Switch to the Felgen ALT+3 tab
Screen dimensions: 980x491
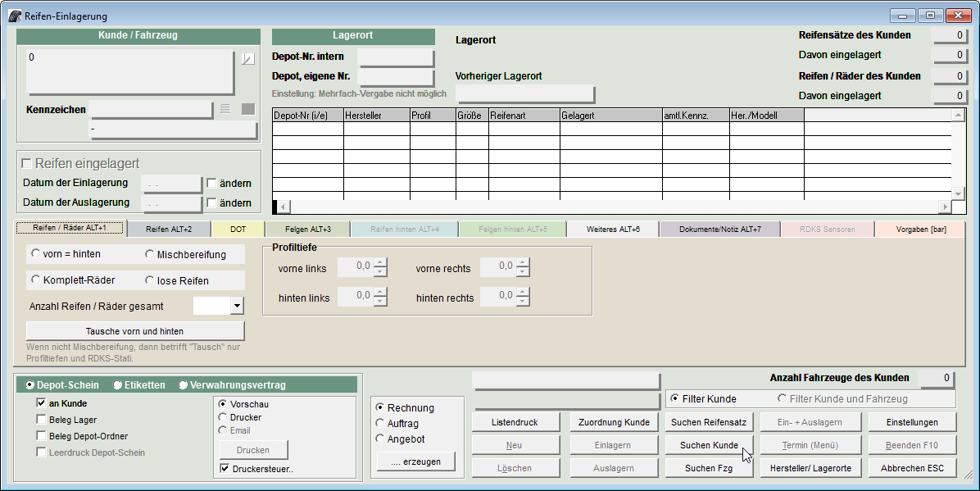click(308, 230)
